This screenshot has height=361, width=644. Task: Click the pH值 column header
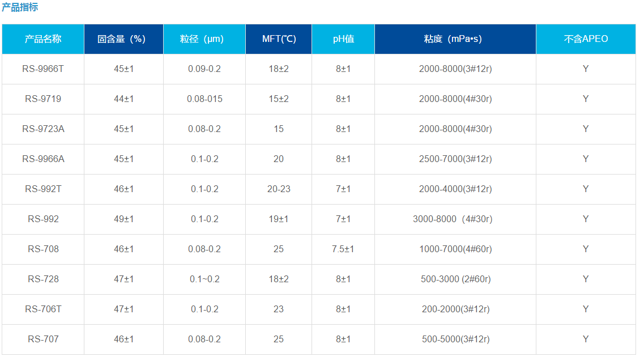point(343,39)
